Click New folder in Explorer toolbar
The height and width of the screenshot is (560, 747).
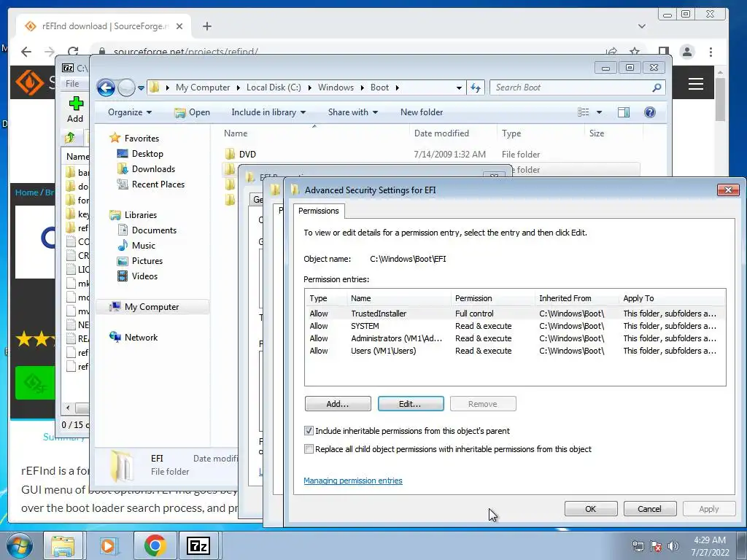tap(422, 112)
